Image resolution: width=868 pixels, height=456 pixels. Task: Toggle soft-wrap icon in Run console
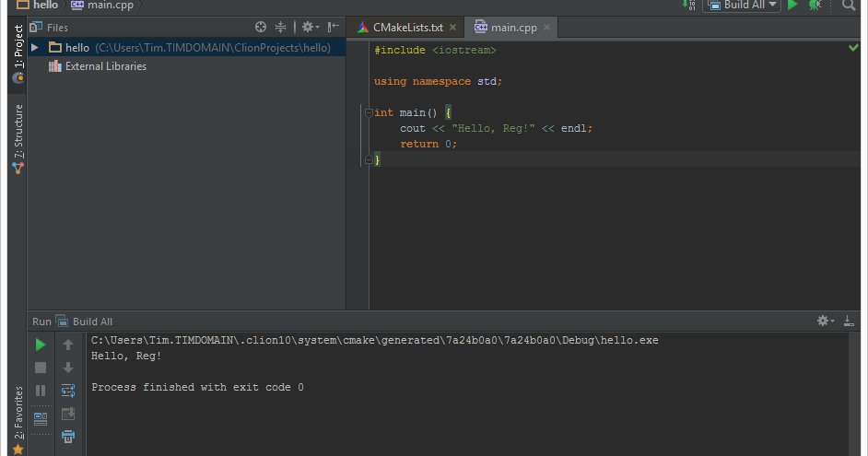coord(68,391)
